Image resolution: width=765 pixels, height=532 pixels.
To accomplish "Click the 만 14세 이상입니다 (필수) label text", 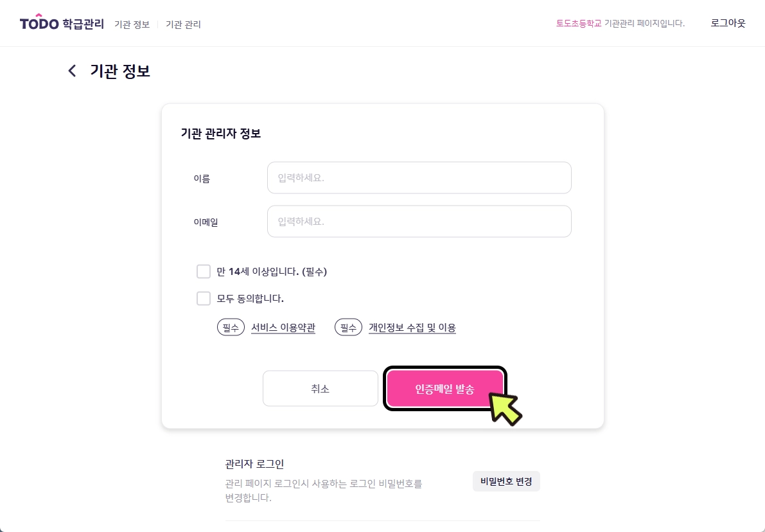I will coord(272,272).
